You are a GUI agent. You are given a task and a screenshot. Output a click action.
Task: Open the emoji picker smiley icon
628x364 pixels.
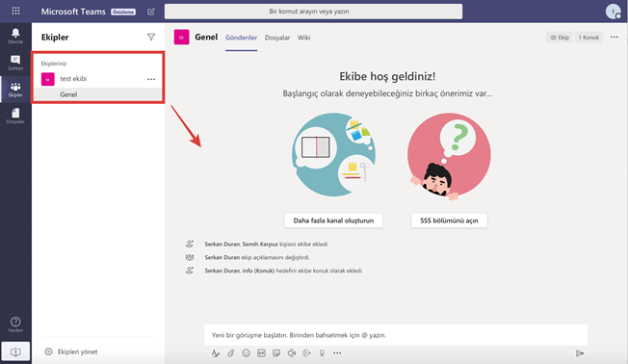(246, 353)
